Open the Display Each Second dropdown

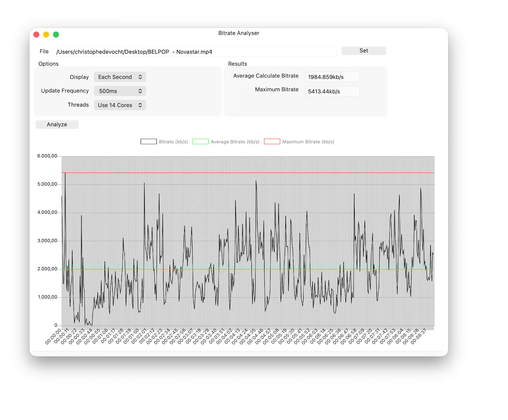[x=120, y=77]
